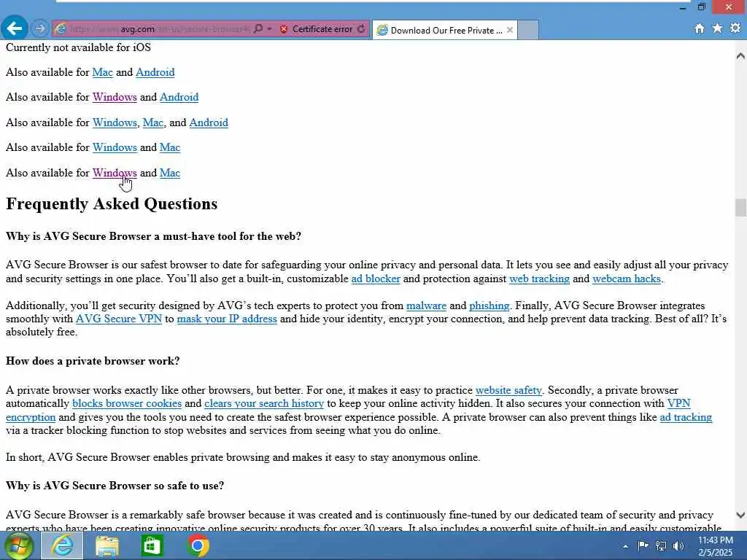The height and width of the screenshot is (560, 747).
Task: Open Android link in 'Windows, Mac, and Android' line
Action: pyautogui.click(x=209, y=122)
